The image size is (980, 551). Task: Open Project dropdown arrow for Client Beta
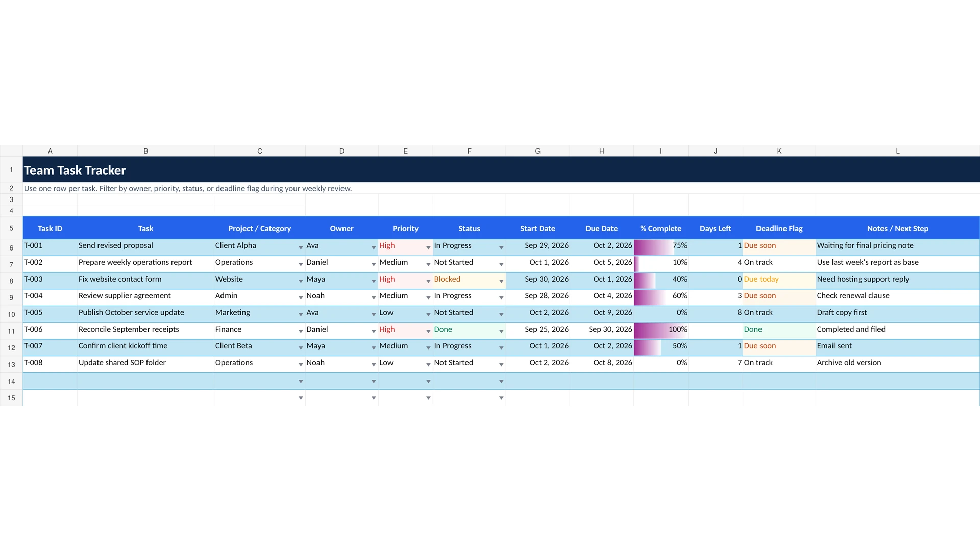tap(301, 348)
